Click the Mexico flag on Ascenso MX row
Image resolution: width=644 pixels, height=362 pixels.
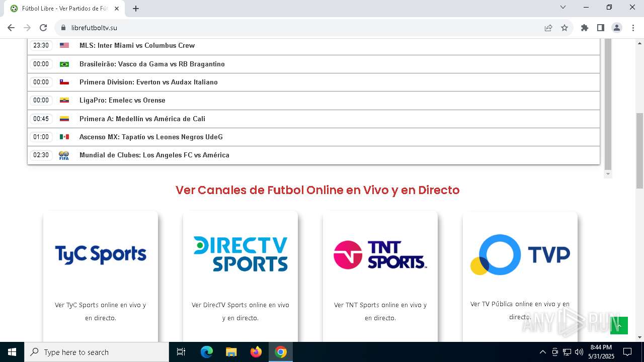point(64,137)
